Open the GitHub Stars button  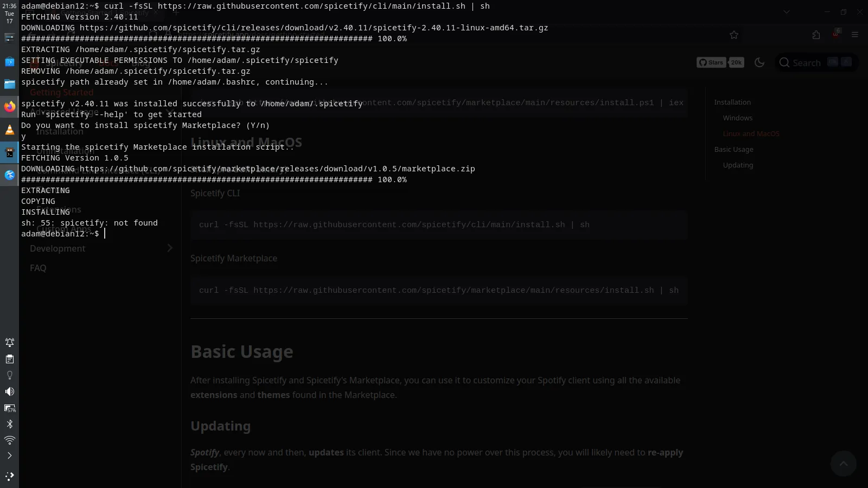coord(711,62)
